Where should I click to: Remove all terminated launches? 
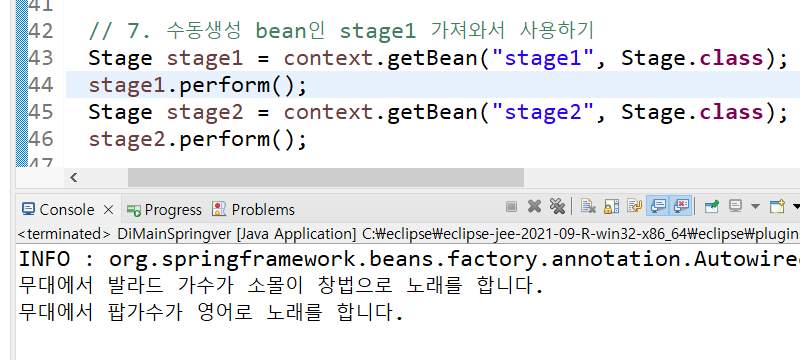click(x=557, y=207)
